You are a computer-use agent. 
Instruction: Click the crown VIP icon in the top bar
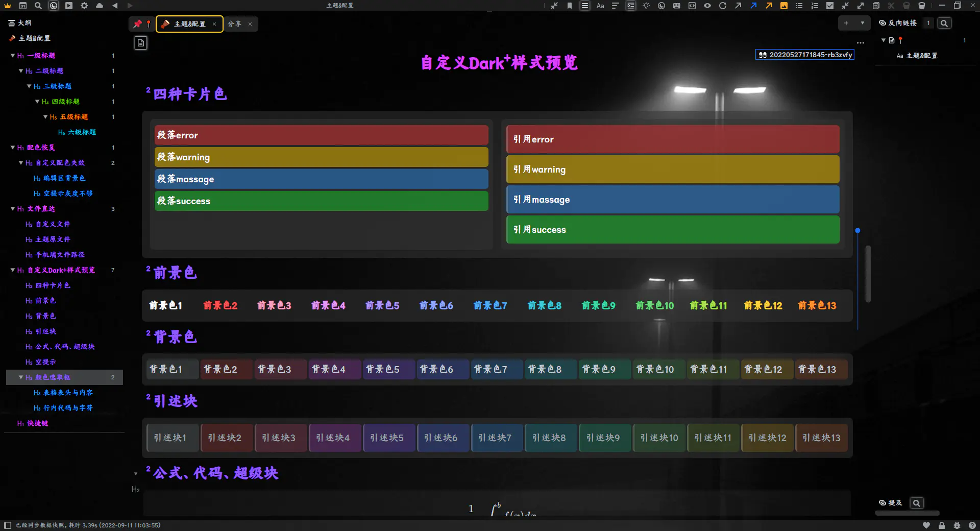click(x=8, y=6)
